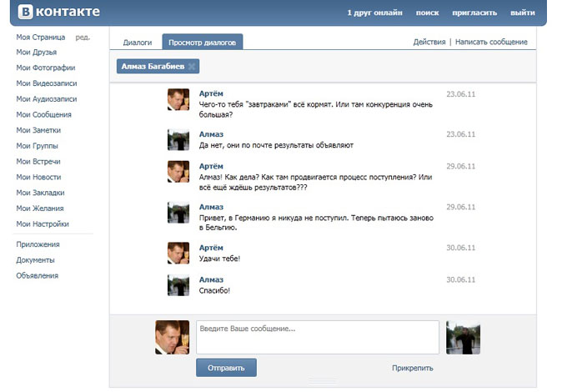Open Мои Сообщения in the sidebar

click(x=43, y=114)
